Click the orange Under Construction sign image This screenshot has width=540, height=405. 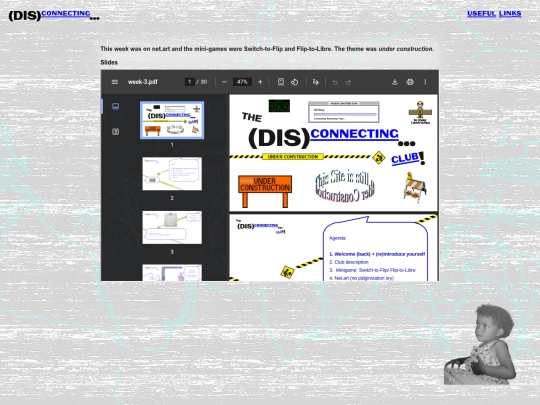pyautogui.click(x=265, y=191)
